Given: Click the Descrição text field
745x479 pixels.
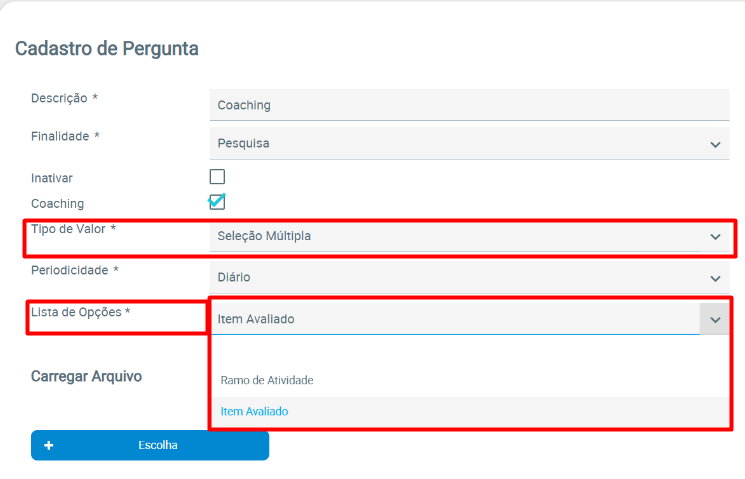Looking at the screenshot, I should coord(468,105).
